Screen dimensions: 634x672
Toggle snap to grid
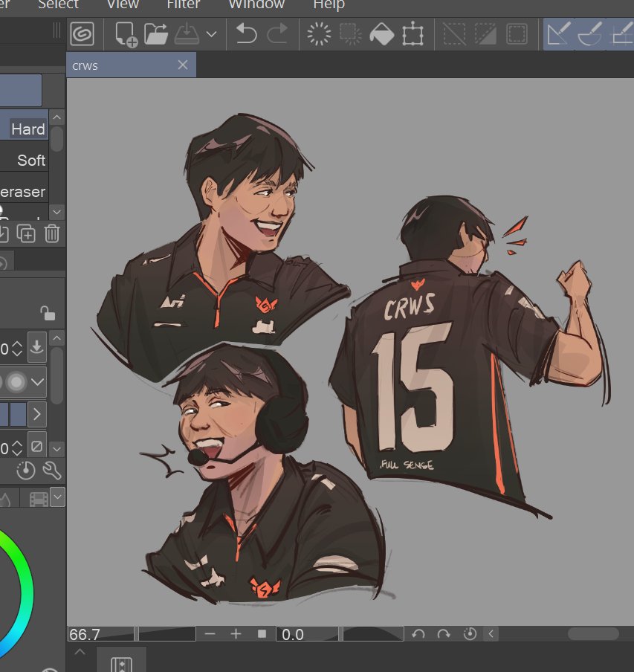click(x=621, y=34)
